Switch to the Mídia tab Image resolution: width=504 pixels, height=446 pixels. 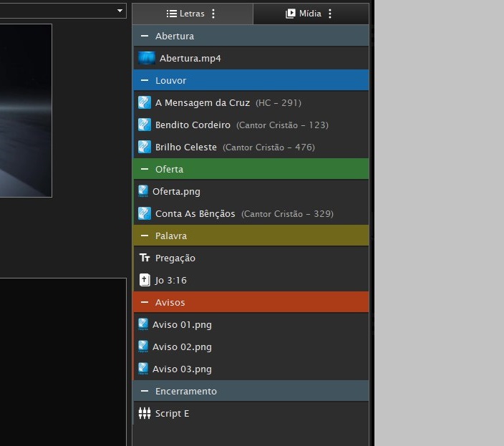304,14
